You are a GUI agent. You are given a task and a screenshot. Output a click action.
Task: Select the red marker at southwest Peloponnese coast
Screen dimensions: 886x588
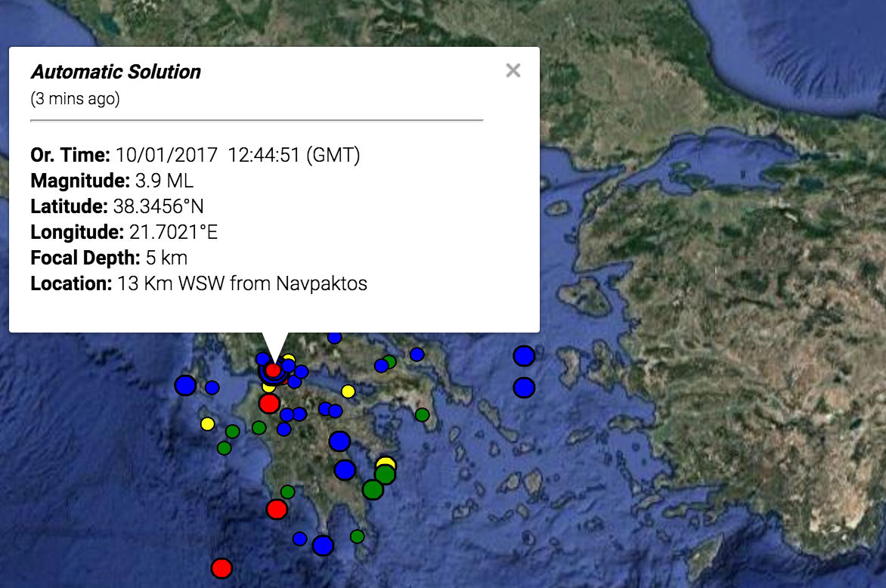[x=277, y=509]
